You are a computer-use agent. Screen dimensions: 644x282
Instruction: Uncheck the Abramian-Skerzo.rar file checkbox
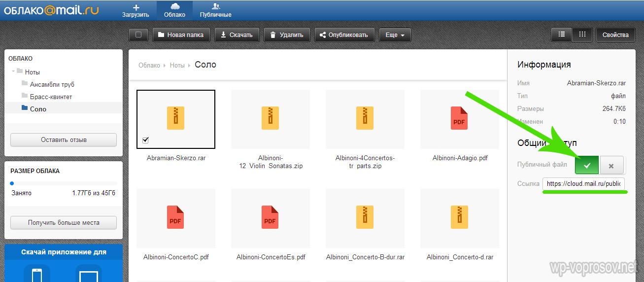145,141
